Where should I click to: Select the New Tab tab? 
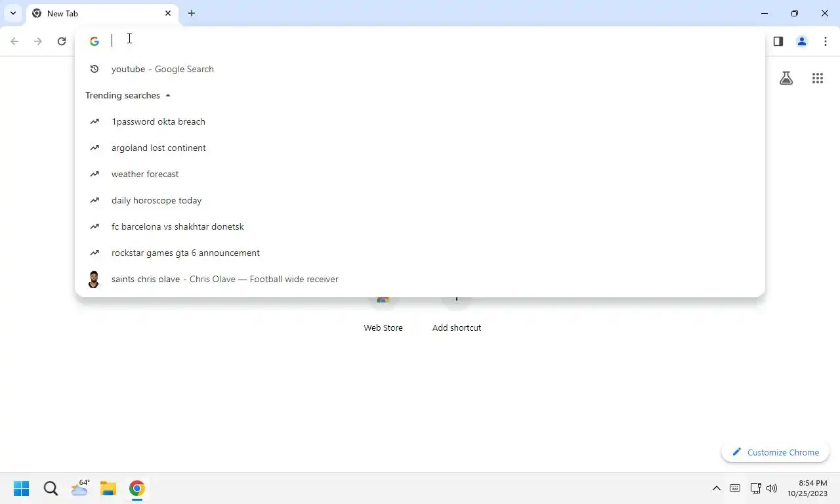point(102,14)
